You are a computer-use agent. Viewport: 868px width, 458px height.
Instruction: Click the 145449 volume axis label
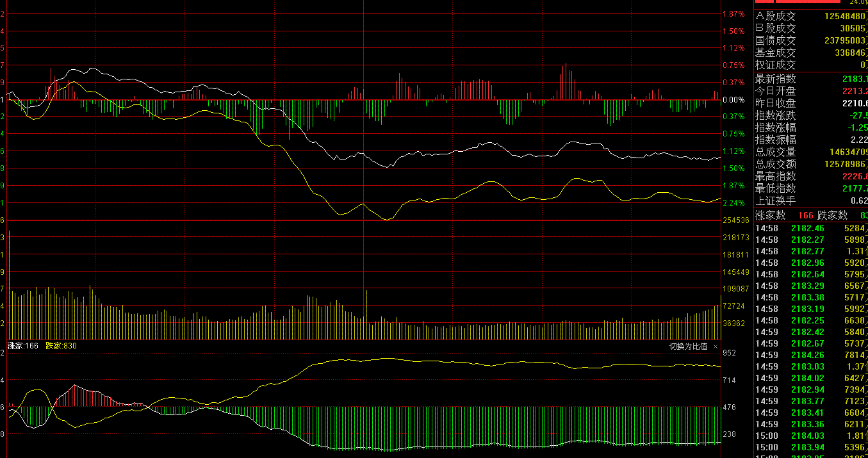click(x=735, y=272)
